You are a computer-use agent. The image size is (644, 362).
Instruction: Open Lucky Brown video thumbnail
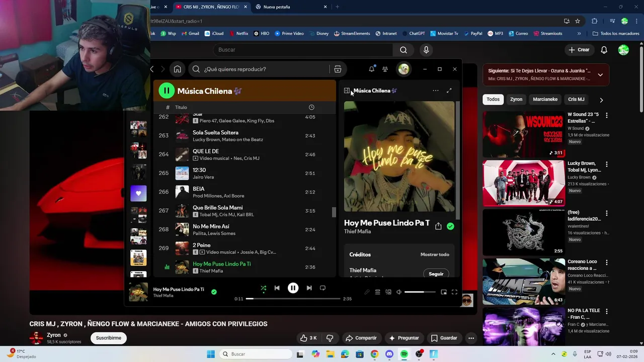pos(524,184)
